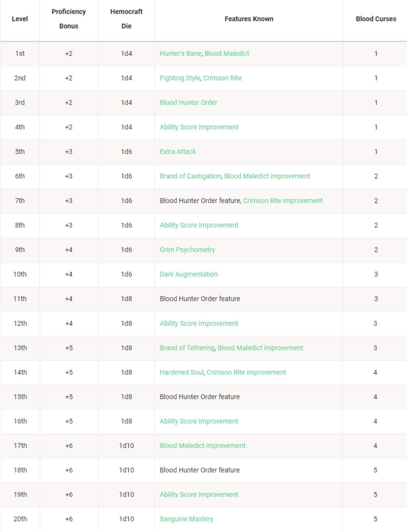Click blood curses value 1 in 3rd row

[376, 103]
